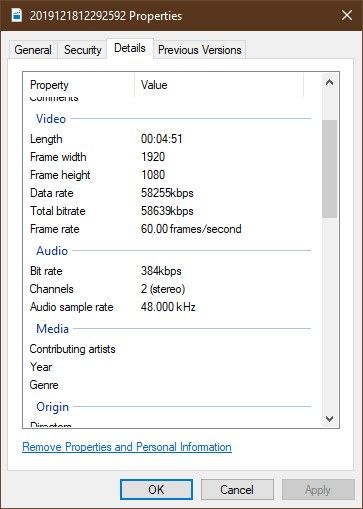Click the vertical scrollbar thumb
Screen dimensions: 363x509
click(329, 169)
